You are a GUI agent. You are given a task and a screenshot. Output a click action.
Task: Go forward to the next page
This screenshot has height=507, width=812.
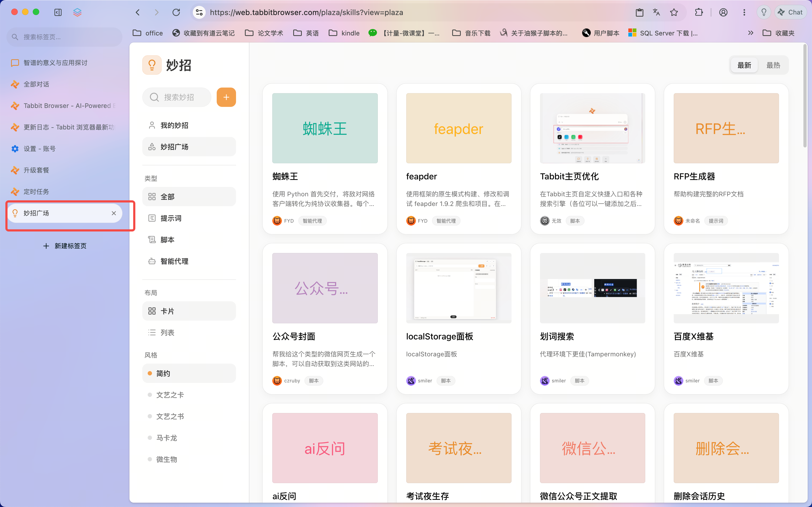(x=157, y=12)
